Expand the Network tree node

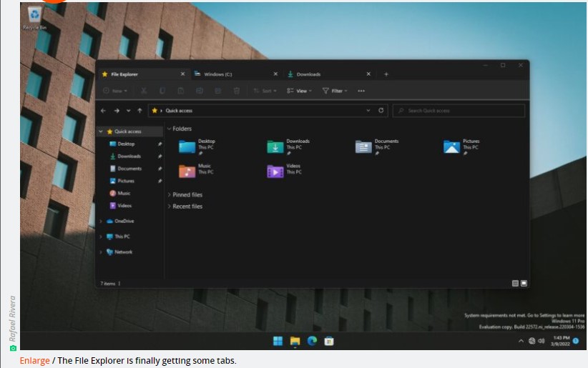[101, 252]
